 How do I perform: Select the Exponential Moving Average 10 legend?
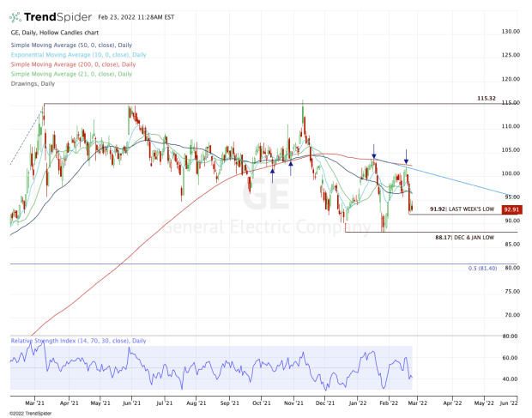coord(78,55)
